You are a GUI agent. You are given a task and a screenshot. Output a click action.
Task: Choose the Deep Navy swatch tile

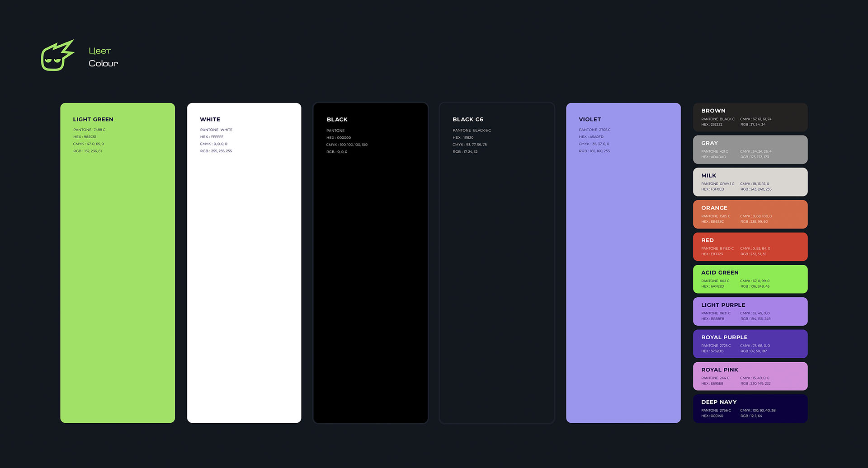pos(750,409)
